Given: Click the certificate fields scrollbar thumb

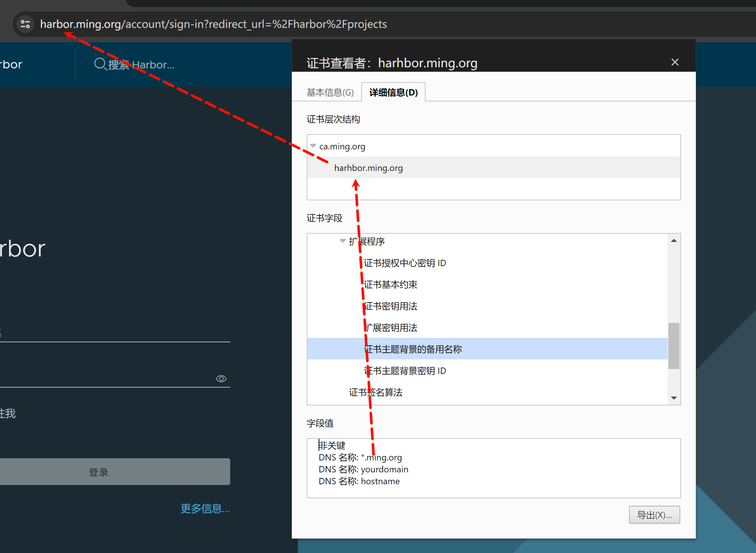Looking at the screenshot, I should (674, 346).
